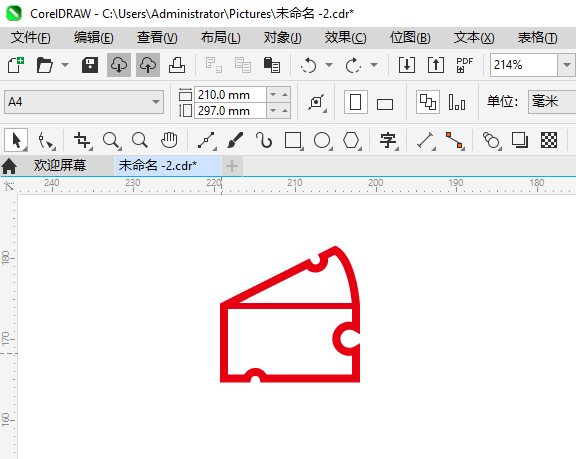
Task: Switch to the 欢迎屏幕 tab
Action: pyautogui.click(x=60, y=166)
